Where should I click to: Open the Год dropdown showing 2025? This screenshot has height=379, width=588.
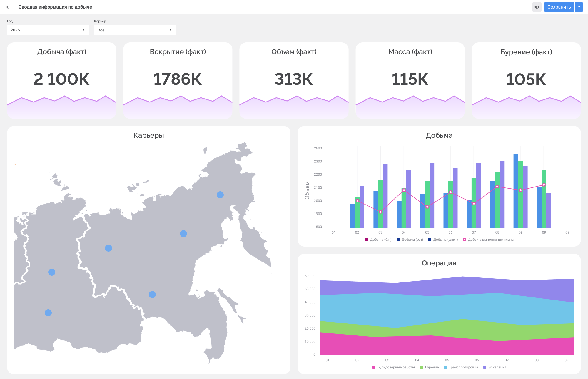48,30
